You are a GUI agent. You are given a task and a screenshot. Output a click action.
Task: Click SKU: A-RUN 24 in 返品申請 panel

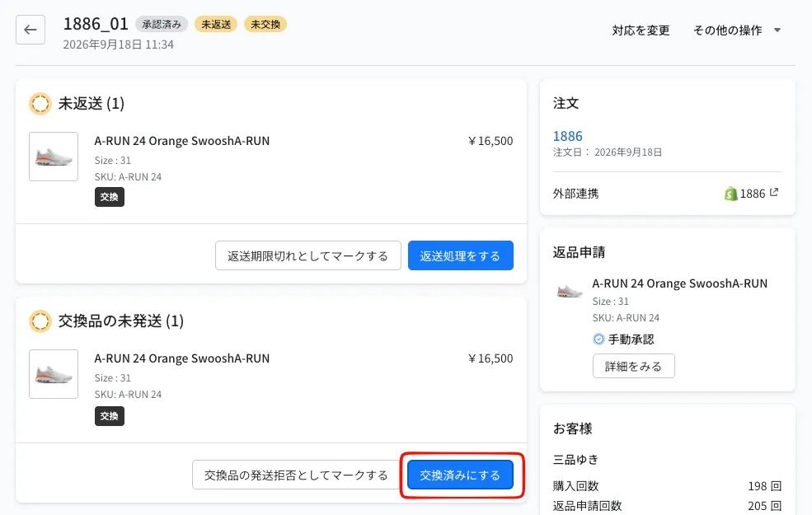pyautogui.click(x=626, y=318)
